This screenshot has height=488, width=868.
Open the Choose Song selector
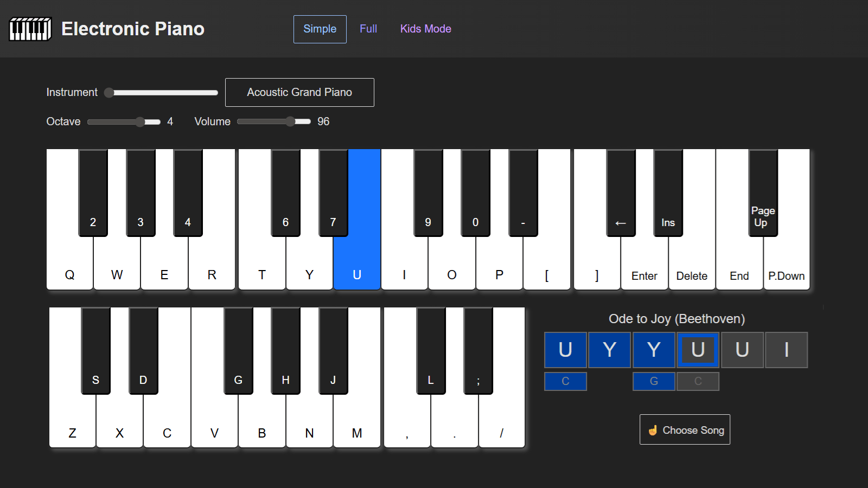pos(685,429)
